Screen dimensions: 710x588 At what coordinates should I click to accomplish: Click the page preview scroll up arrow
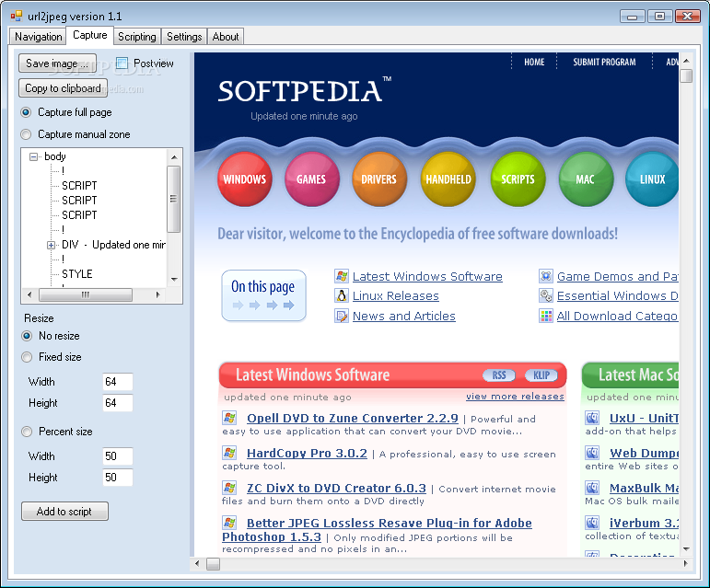686,60
